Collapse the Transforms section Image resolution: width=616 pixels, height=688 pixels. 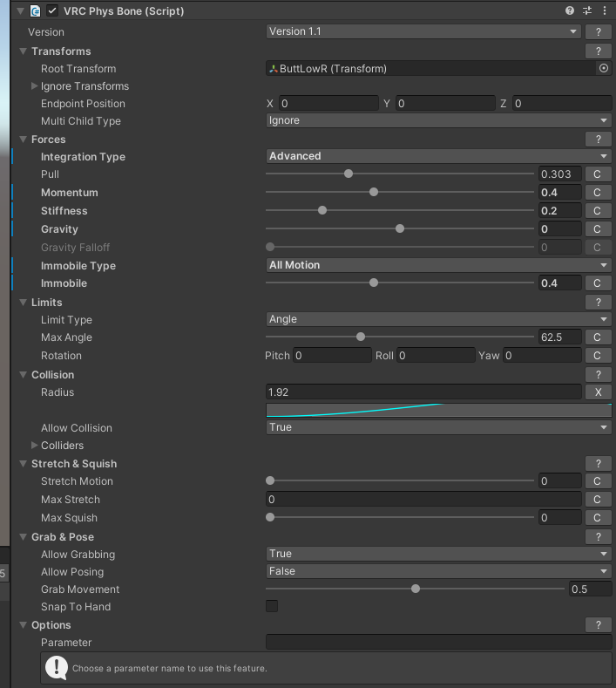click(24, 51)
